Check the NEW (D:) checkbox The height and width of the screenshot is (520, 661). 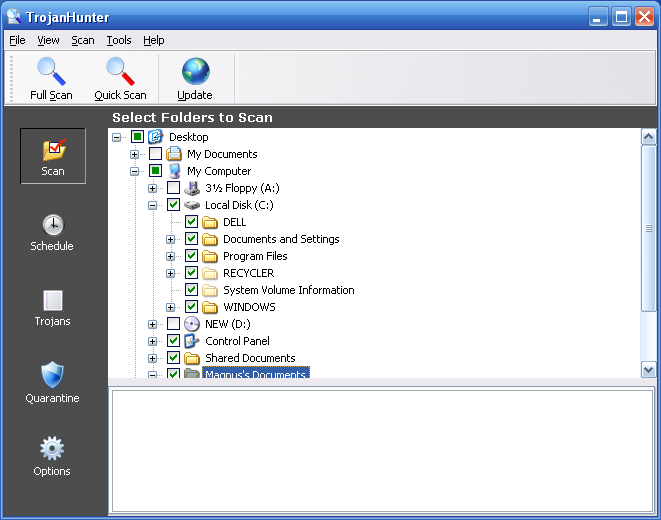tap(173, 324)
